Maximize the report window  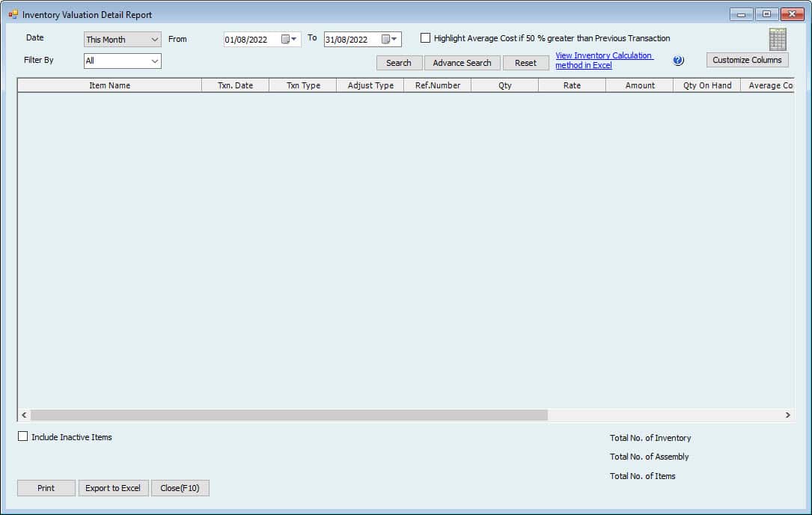pyautogui.click(x=766, y=14)
